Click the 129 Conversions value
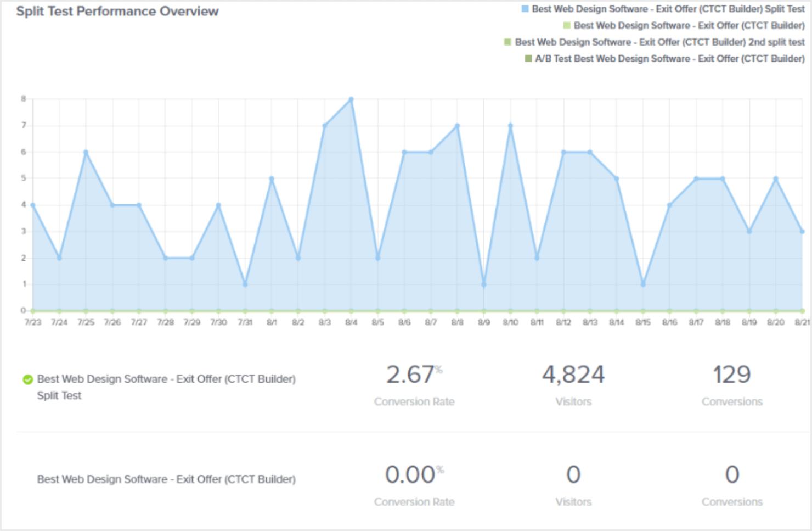This screenshot has height=531, width=812. tap(732, 375)
